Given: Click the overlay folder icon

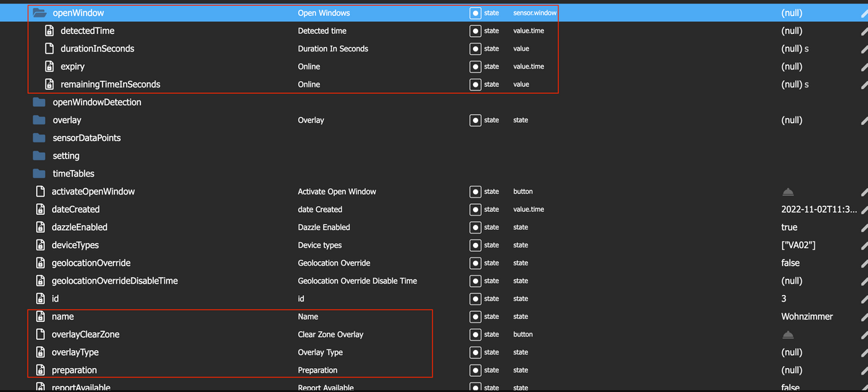Looking at the screenshot, I should (40, 120).
